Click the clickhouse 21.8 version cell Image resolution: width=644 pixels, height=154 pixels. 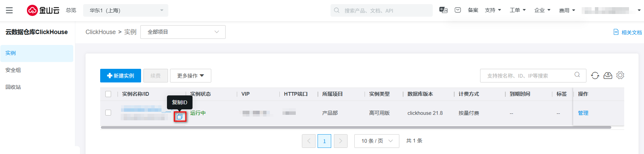click(x=425, y=113)
